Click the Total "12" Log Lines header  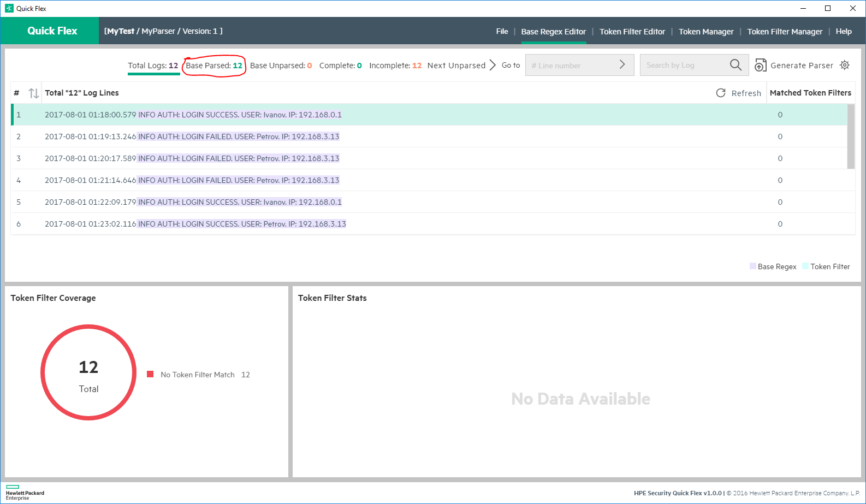tap(82, 93)
